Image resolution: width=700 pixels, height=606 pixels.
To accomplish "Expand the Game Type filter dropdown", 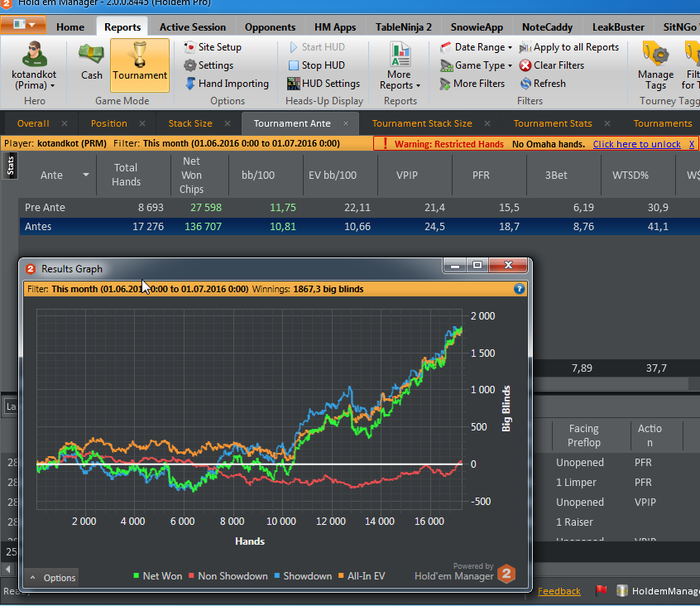I will pyautogui.click(x=476, y=65).
